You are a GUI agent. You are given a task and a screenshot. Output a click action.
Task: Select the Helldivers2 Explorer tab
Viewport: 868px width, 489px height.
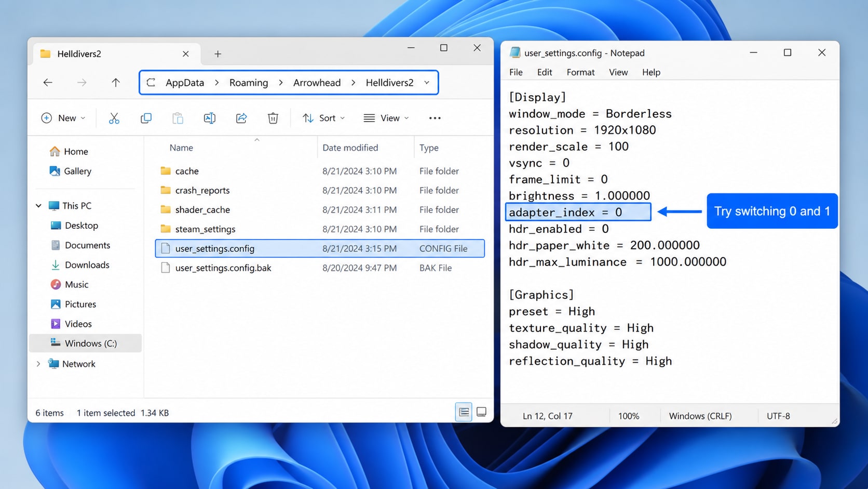pyautogui.click(x=115, y=54)
